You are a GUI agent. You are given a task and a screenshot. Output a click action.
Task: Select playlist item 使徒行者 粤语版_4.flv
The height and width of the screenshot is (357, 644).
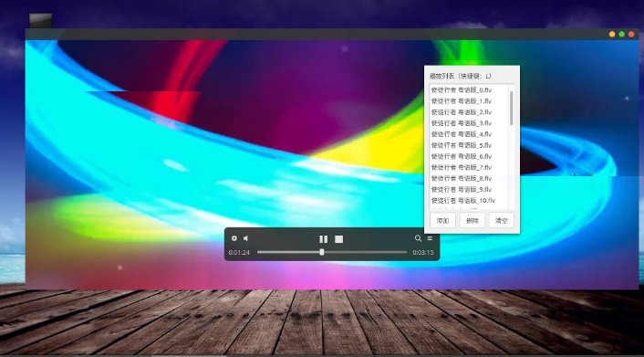click(x=469, y=134)
